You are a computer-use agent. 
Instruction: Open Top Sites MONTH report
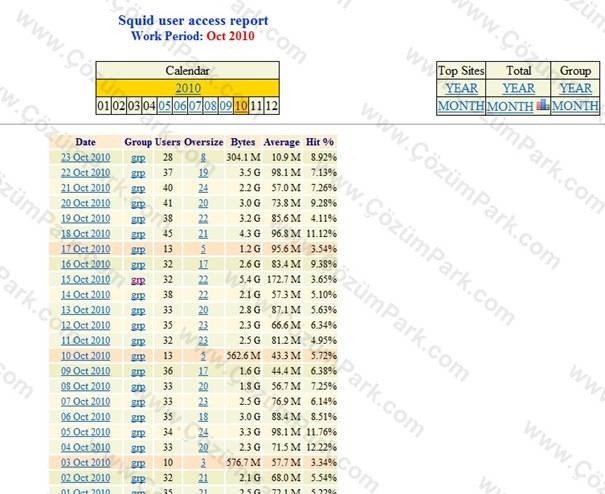(x=461, y=106)
